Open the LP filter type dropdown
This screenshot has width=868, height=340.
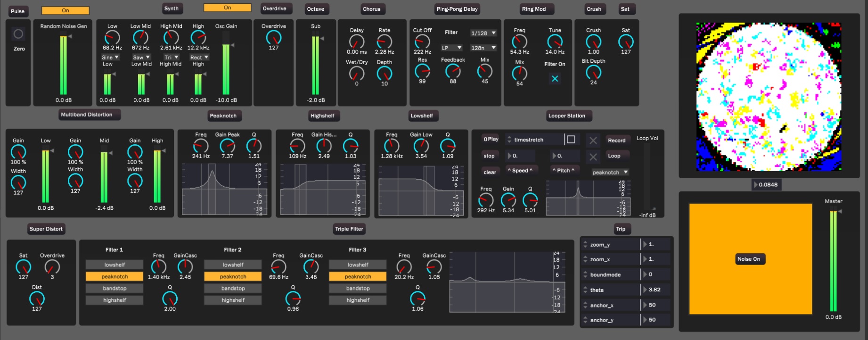(x=451, y=48)
